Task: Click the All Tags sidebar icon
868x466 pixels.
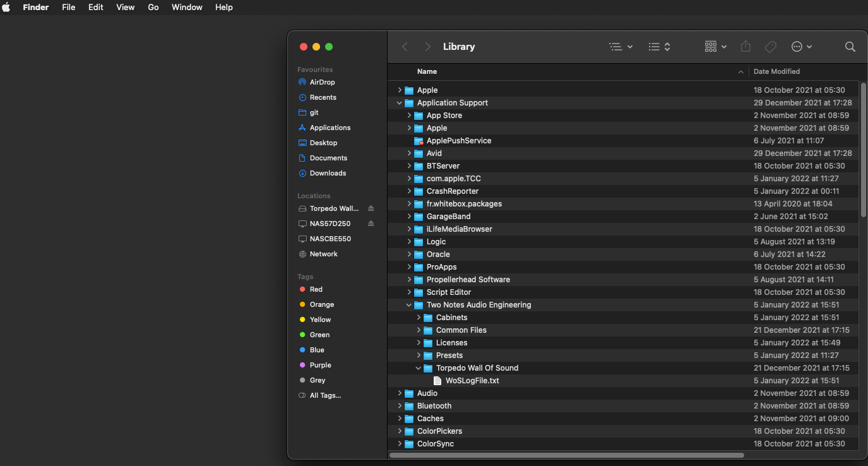Action: click(x=302, y=395)
